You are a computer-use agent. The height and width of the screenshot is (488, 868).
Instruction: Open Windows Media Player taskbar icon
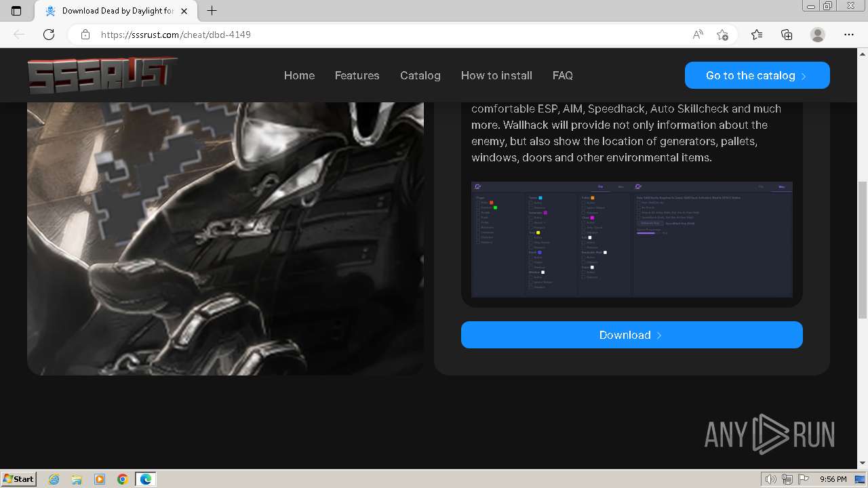coord(100,479)
